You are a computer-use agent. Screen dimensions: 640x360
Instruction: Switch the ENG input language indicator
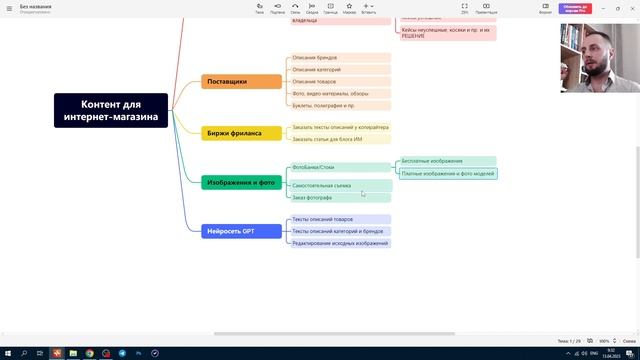(594, 353)
